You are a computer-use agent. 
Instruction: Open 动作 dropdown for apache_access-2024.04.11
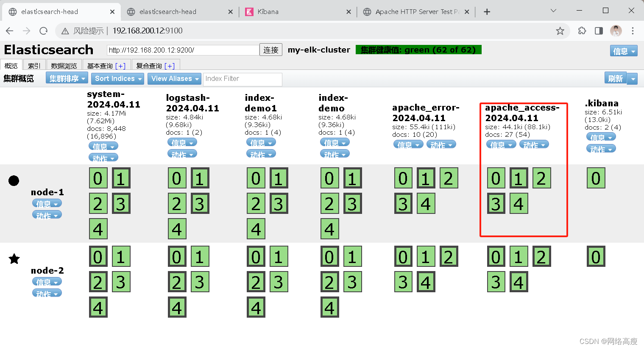(534, 144)
